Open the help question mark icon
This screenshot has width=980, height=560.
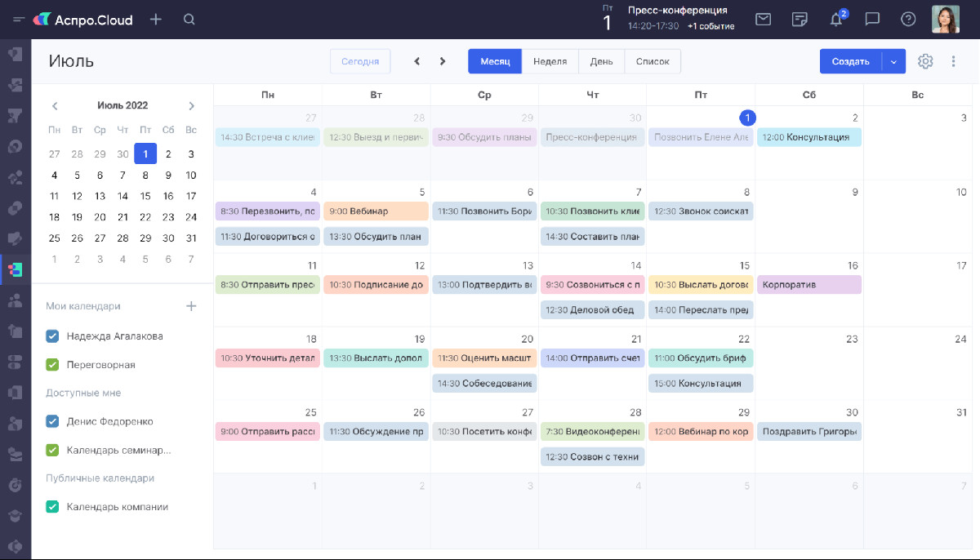[908, 20]
